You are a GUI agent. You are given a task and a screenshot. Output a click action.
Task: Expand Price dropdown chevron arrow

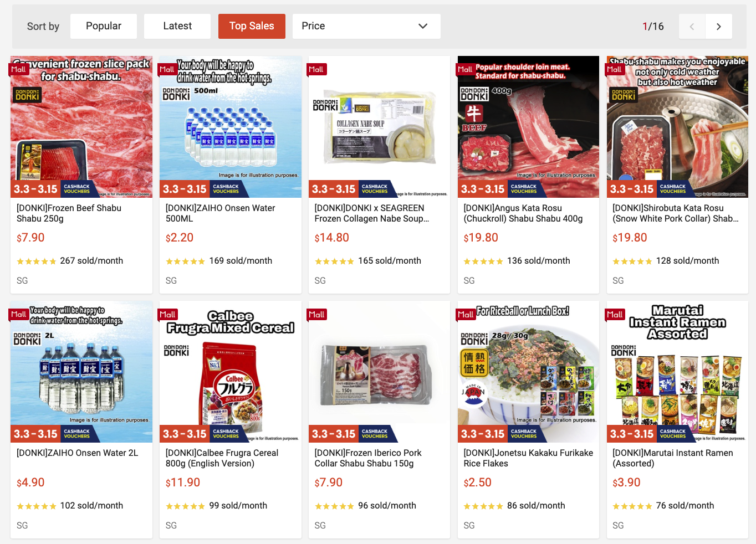click(x=423, y=27)
